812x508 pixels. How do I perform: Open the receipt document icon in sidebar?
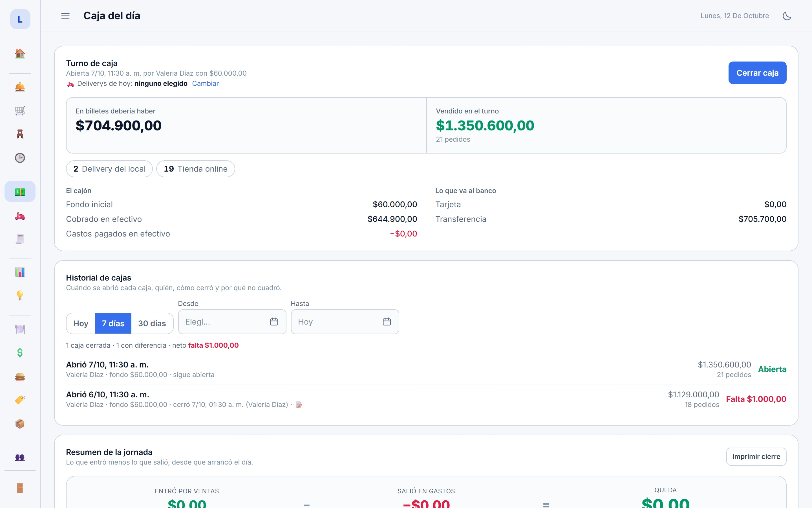point(20,239)
